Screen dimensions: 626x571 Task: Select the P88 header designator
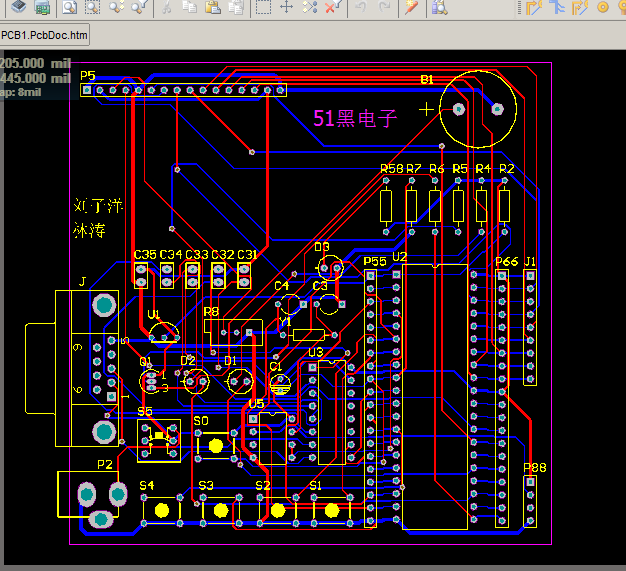pos(535,468)
